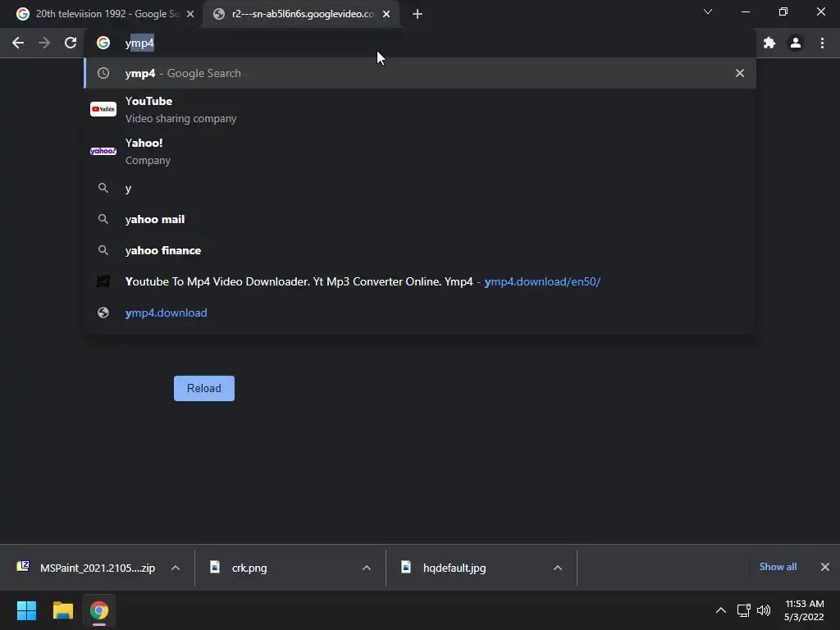
Task: Click Show all downloads link
Action: [778, 567]
